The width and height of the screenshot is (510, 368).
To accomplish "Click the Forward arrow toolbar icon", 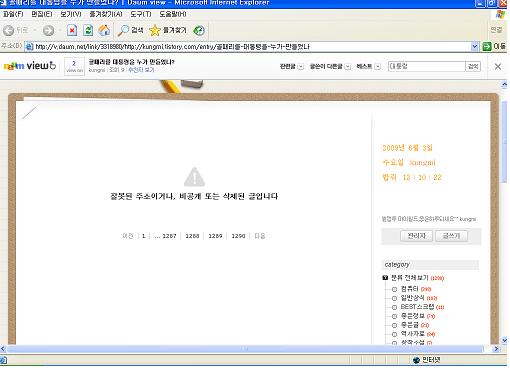I will 48,30.
